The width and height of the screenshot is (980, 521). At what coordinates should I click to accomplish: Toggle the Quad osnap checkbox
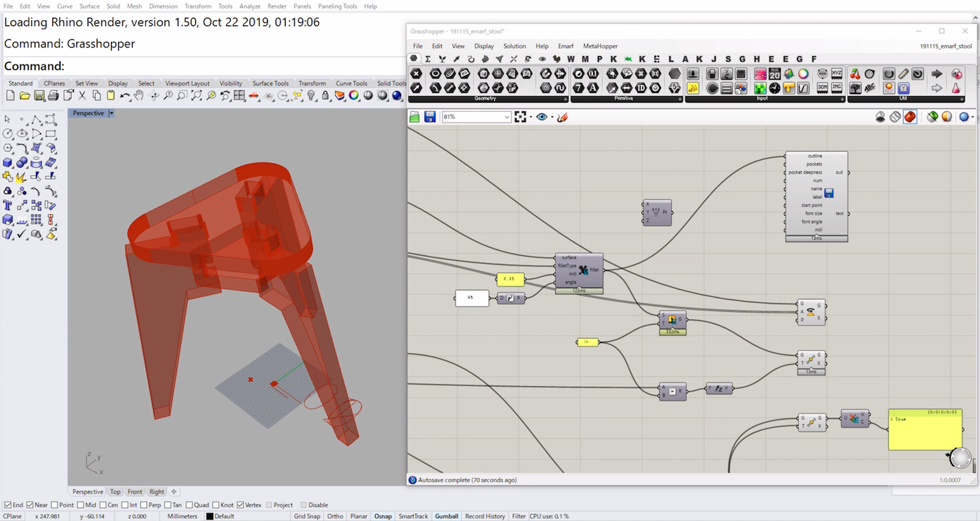[189, 505]
